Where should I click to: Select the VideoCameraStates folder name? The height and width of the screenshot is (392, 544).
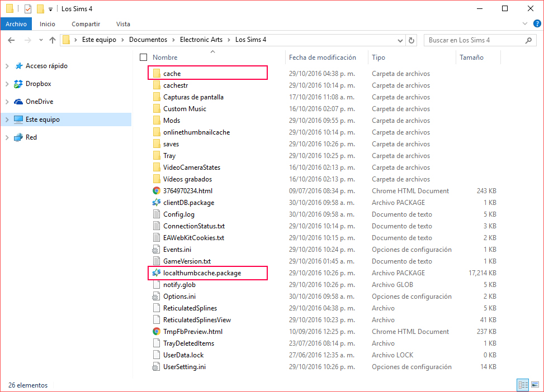pyautogui.click(x=192, y=168)
